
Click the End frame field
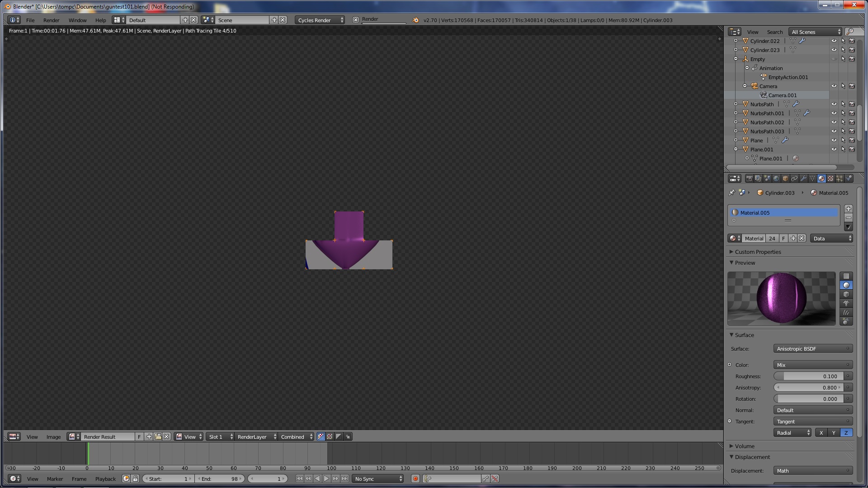click(x=220, y=479)
